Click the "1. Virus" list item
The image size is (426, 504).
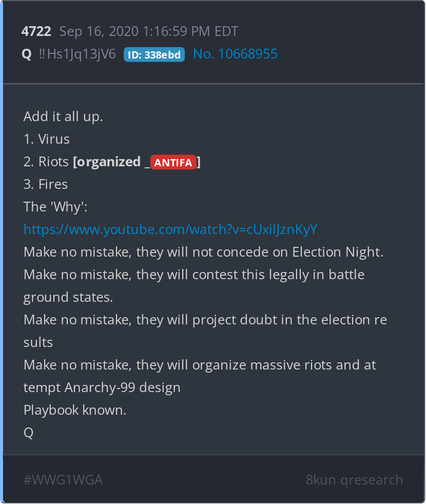(x=47, y=139)
